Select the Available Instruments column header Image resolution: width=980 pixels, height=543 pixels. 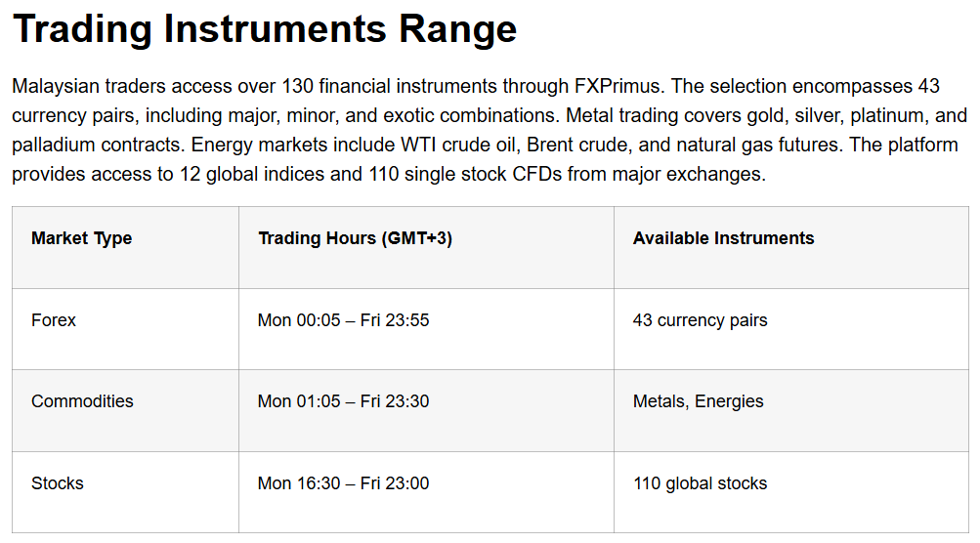(x=723, y=238)
